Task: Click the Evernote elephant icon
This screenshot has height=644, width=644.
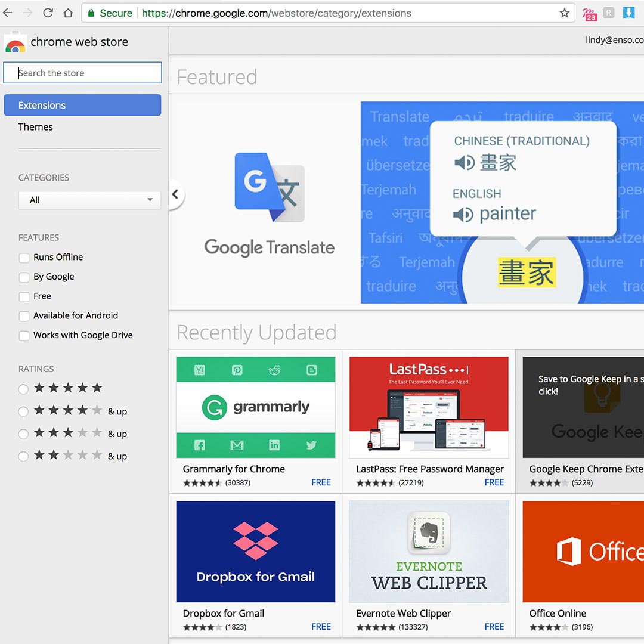Action: 429,532
